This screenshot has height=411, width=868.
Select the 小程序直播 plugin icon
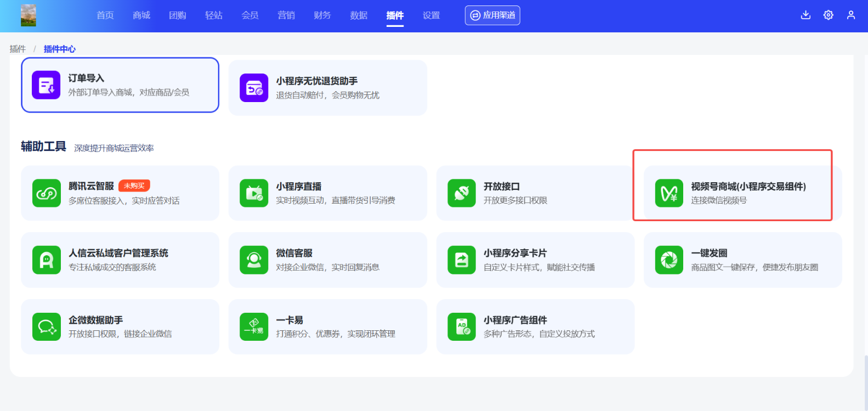tap(254, 193)
